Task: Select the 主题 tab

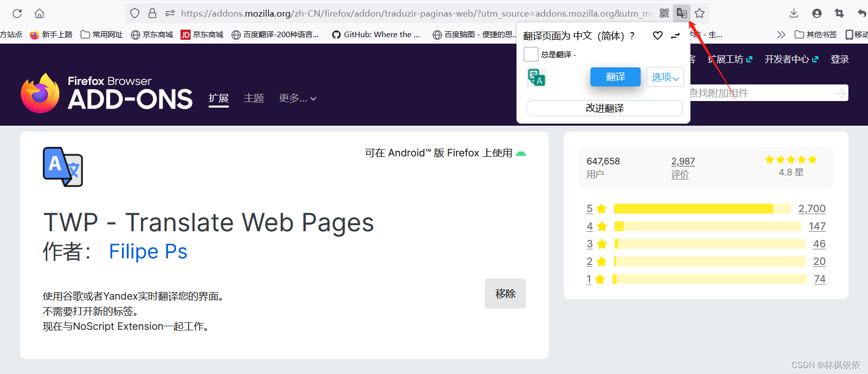Action: 254,99
